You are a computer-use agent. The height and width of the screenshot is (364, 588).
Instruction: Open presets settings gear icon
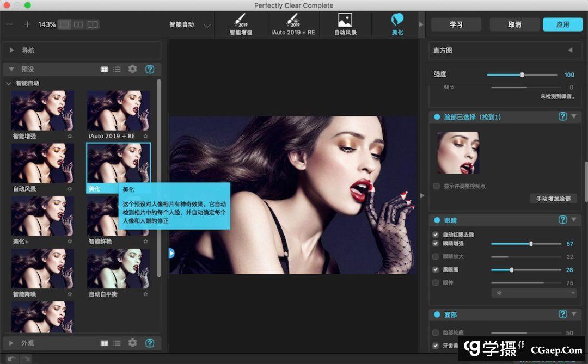point(132,69)
